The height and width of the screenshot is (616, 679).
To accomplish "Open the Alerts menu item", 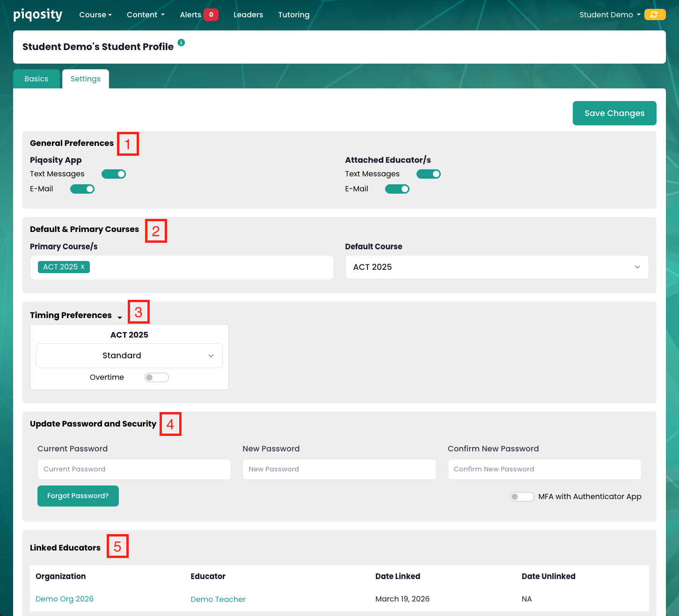I will [190, 14].
